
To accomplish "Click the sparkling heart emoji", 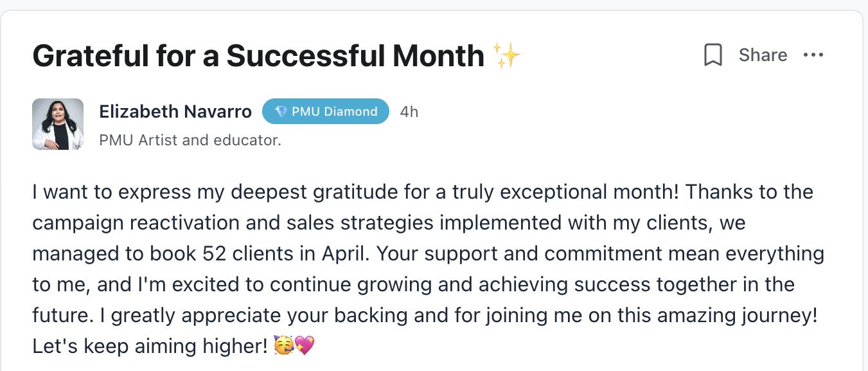I will click(x=304, y=346).
